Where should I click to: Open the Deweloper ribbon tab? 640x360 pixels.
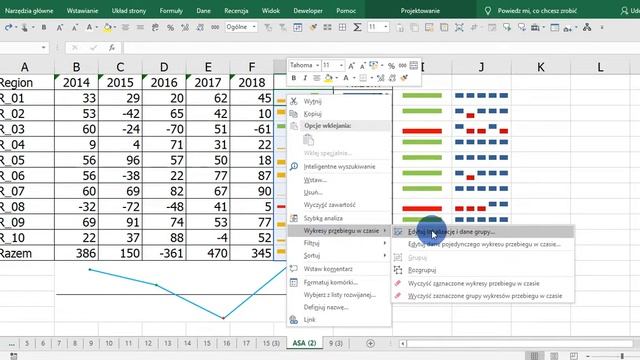pyautogui.click(x=308, y=11)
